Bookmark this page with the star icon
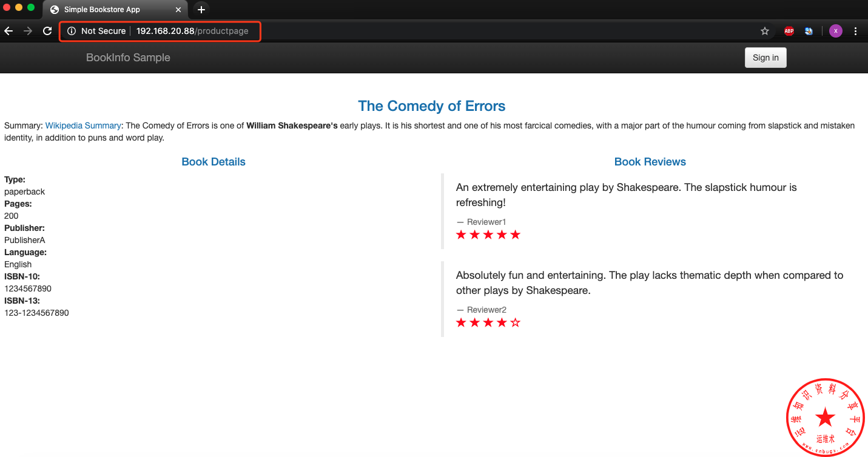The width and height of the screenshot is (868, 457). [x=765, y=31]
